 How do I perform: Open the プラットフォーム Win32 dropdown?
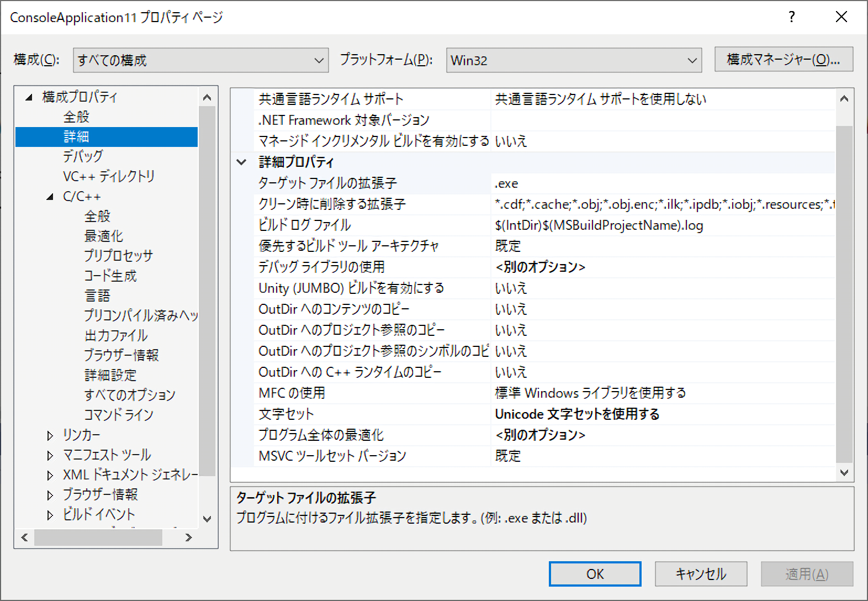click(x=574, y=60)
